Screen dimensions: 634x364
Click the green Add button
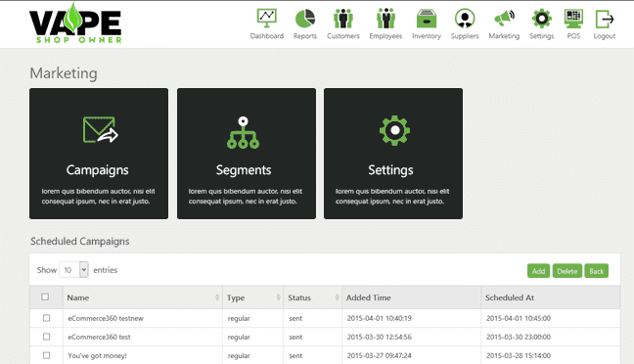538,271
